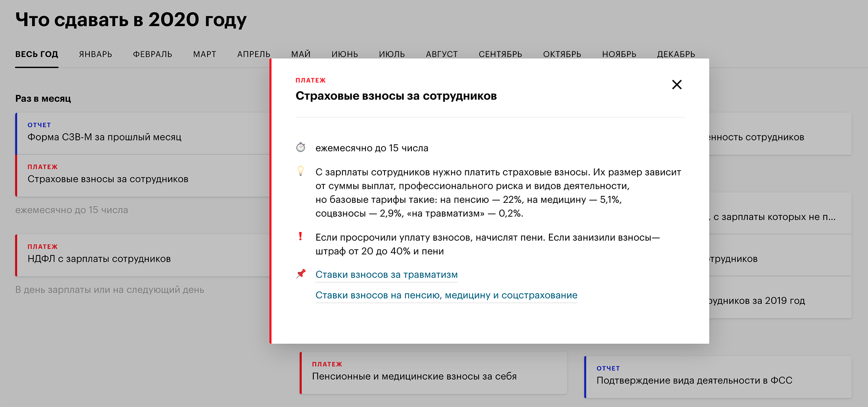Click the light bulb tip icon

[300, 171]
